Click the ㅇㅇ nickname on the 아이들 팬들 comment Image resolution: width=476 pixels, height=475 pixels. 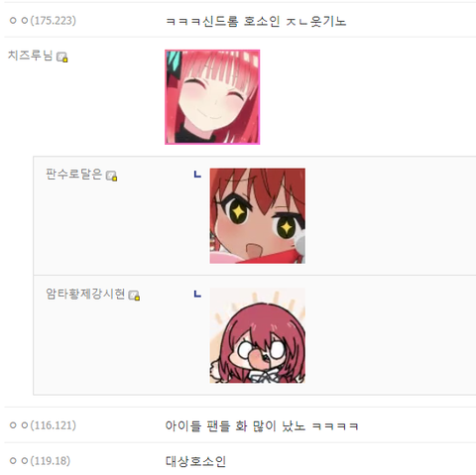pyautogui.click(x=19, y=425)
